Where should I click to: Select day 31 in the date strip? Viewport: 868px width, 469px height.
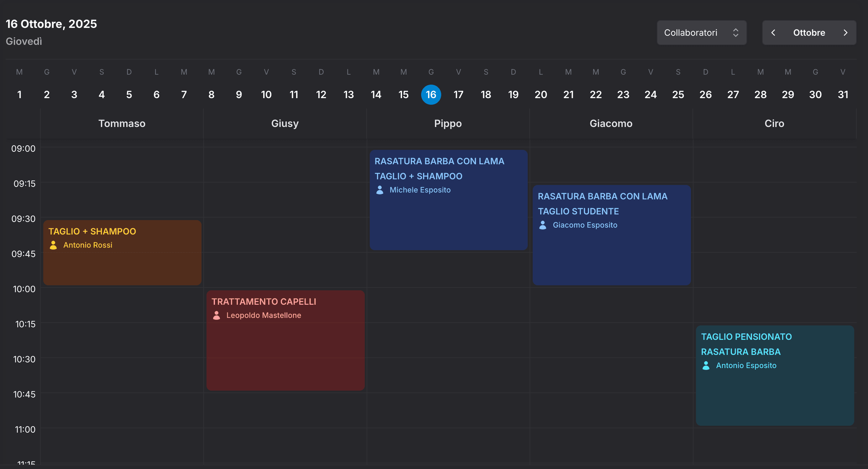click(x=843, y=94)
